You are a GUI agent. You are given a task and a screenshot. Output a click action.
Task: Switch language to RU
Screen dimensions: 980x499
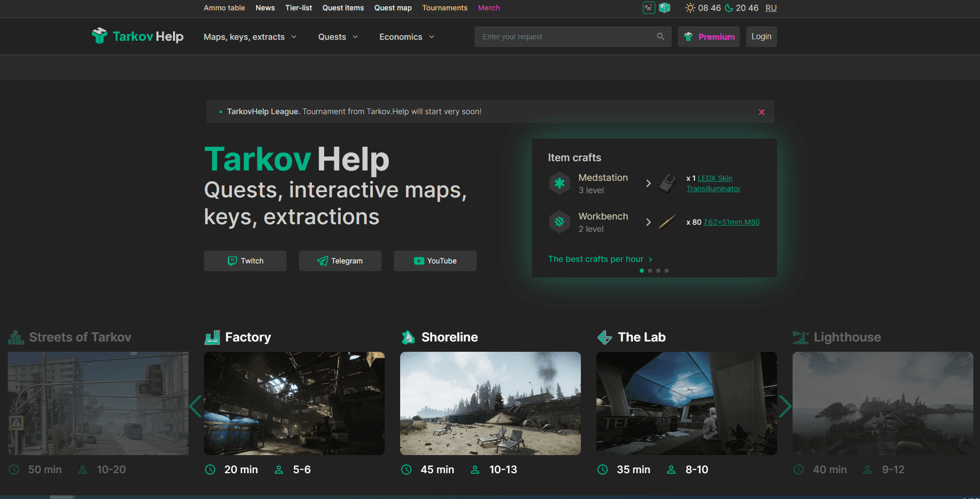click(x=771, y=8)
